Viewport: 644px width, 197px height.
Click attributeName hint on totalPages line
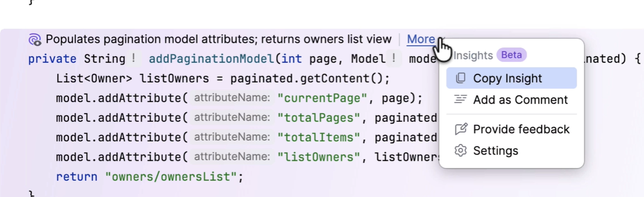(232, 118)
